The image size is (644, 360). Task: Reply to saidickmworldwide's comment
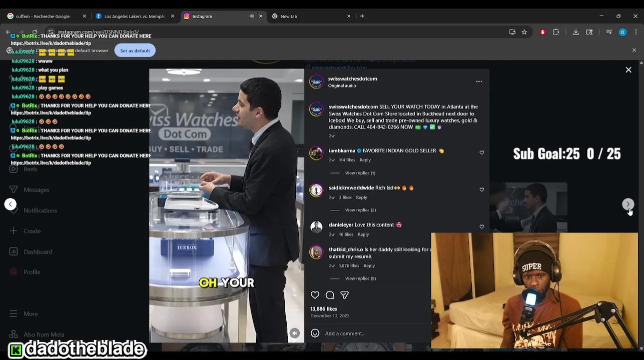[x=362, y=197]
